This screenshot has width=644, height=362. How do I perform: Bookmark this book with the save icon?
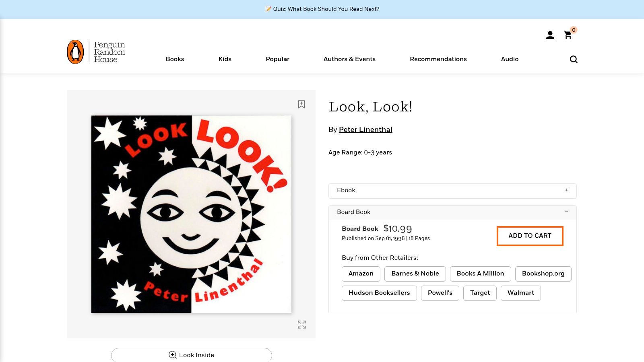pos(301,104)
